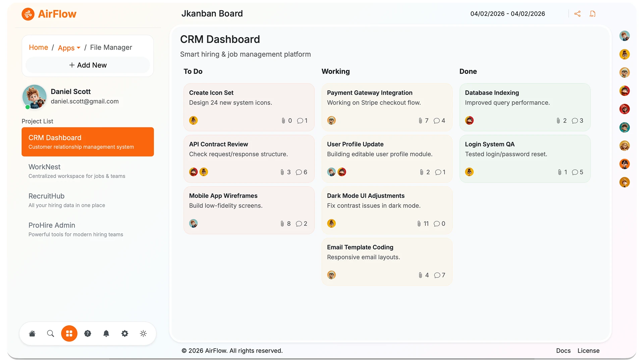This screenshot has width=644, height=362.
Task: Click assignee avatar on Login System QA card
Action: click(469, 172)
